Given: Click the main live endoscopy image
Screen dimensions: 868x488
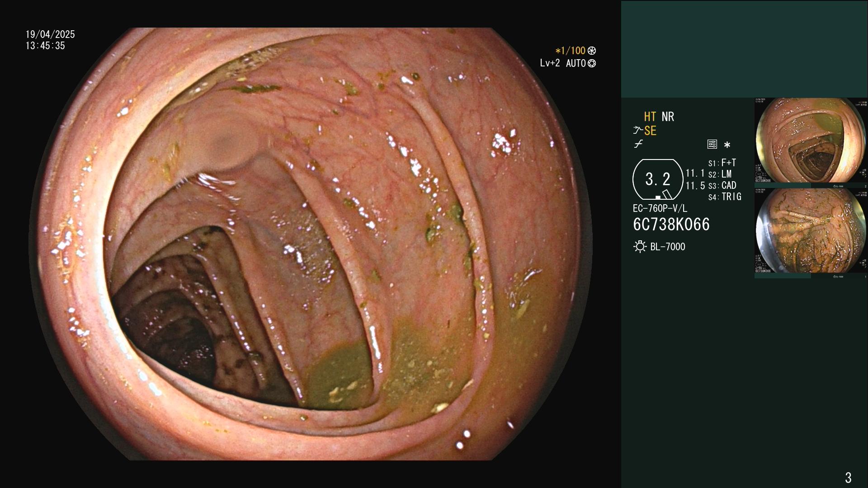Looking at the screenshot, I should tap(311, 244).
